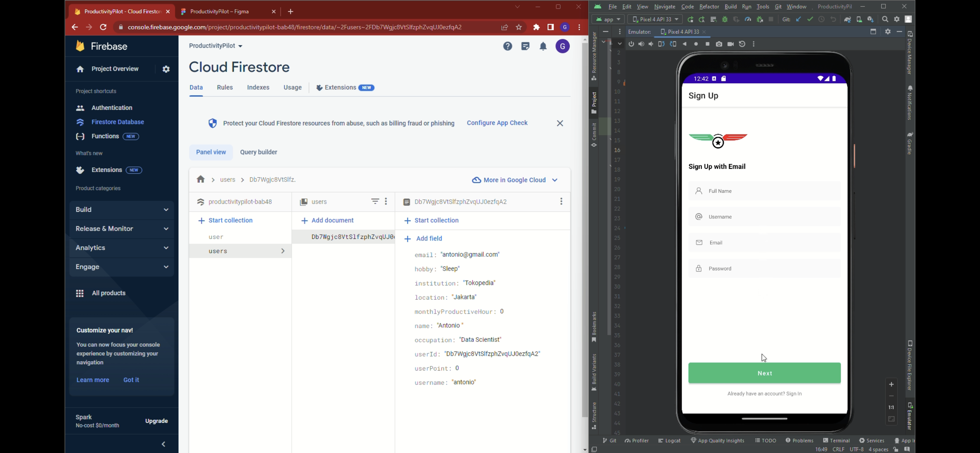The image size is (980, 453).
Task: Click Firestore home breadcrumb icon
Action: (200, 179)
